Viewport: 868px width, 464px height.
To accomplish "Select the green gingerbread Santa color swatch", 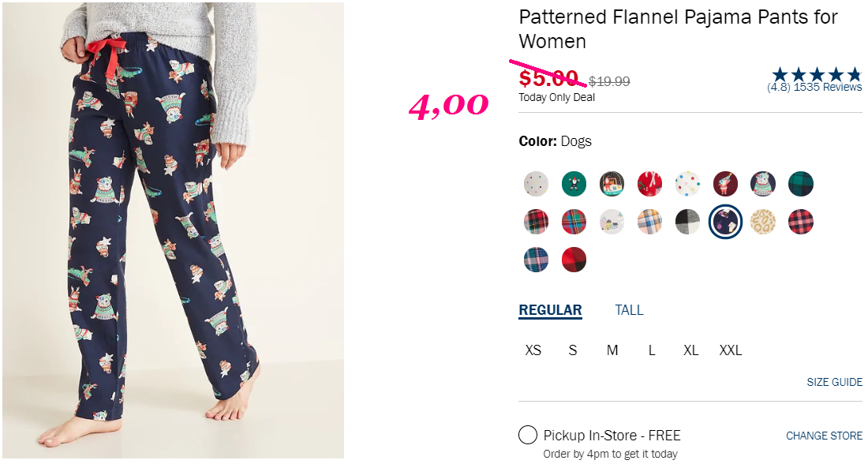I will point(574,184).
